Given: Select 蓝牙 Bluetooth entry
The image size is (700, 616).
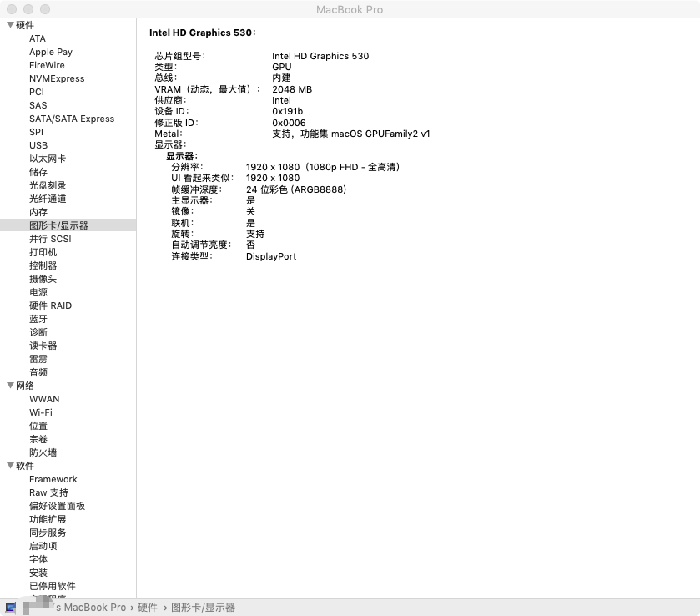Looking at the screenshot, I should click(x=38, y=319).
